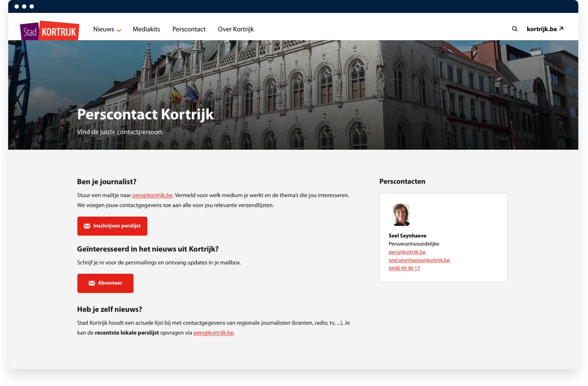The width and height of the screenshot is (588, 386).
Task: Open the Mediakits page
Action: click(x=146, y=29)
